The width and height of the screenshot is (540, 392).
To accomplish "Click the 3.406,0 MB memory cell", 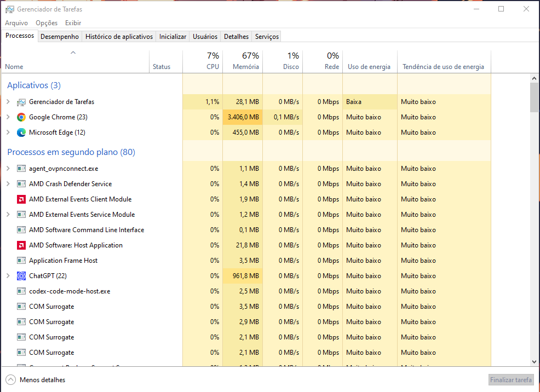I will point(243,117).
